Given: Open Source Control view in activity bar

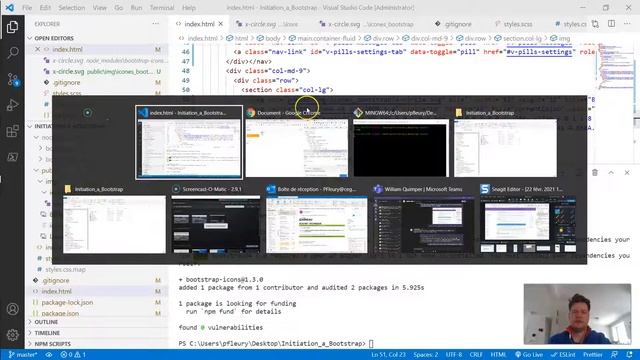Looking at the screenshot, I should tap(12, 79).
